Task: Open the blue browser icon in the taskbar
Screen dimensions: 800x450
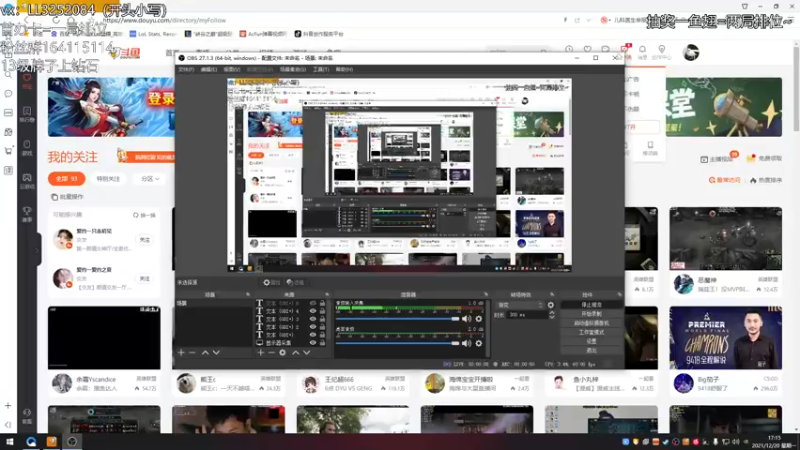Action: tap(31, 441)
